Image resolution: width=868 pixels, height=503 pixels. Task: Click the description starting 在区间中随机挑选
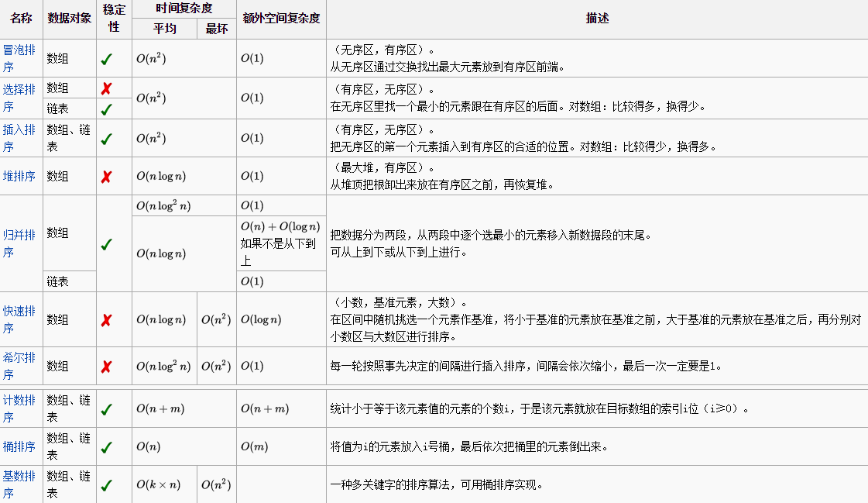(x=595, y=328)
